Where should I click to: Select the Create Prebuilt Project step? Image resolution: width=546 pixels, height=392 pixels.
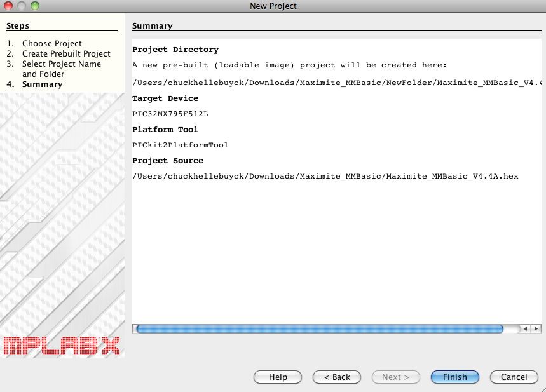click(x=66, y=53)
